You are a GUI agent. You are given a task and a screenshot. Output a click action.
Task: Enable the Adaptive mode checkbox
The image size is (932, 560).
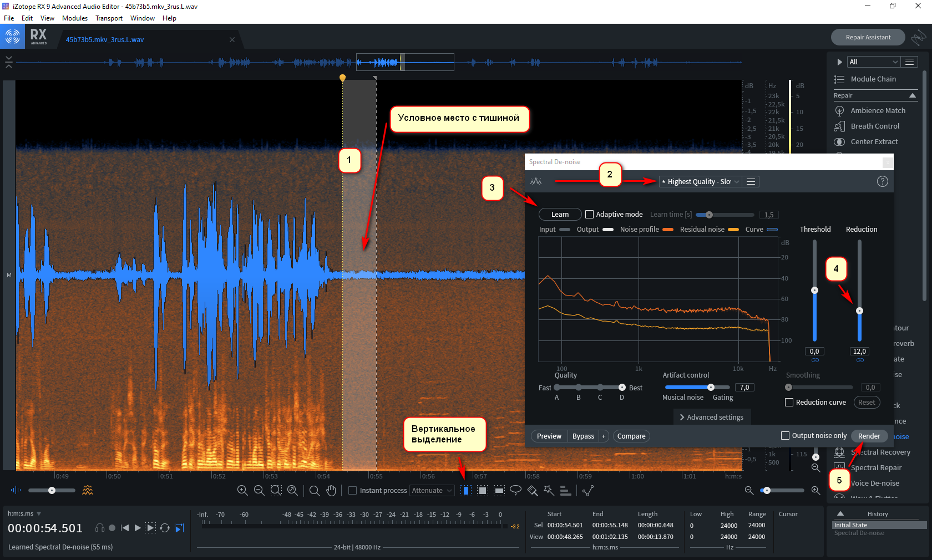tap(590, 215)
